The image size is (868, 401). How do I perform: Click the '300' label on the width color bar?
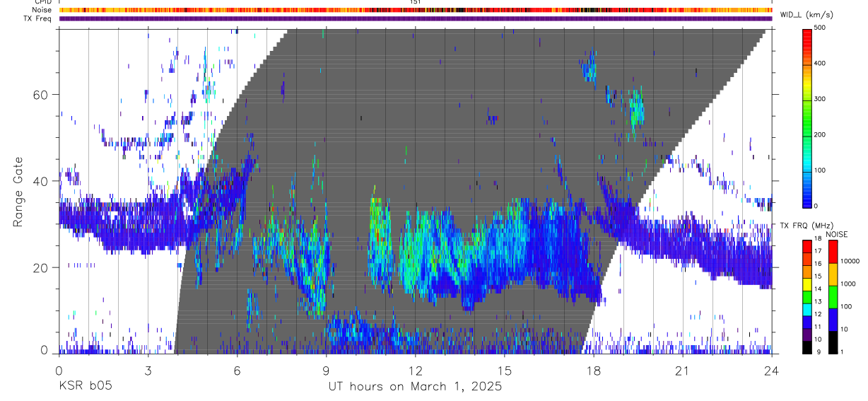(821, 99)
